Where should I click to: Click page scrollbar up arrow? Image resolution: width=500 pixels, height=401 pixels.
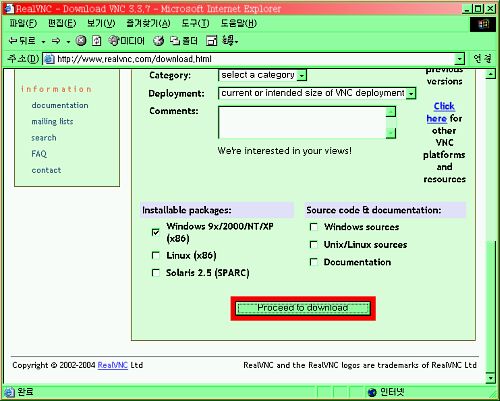point(490,74)
